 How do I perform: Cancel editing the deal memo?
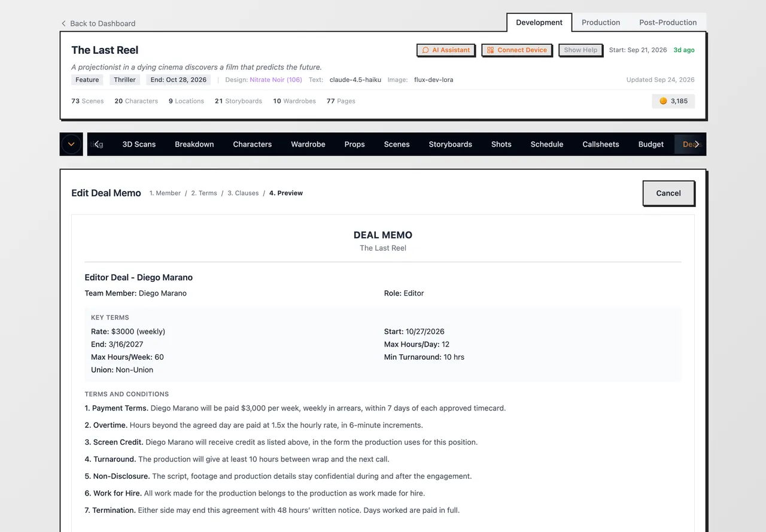668,193
